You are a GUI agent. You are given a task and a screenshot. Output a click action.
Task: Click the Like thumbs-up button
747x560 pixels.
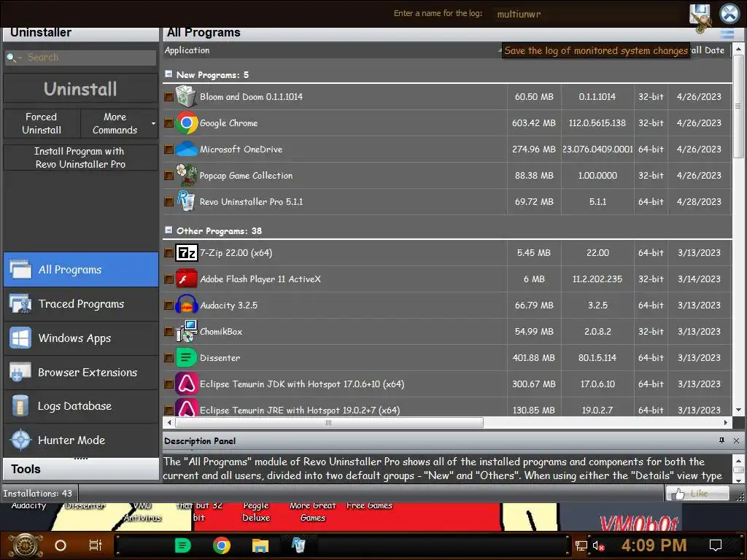[697, 494]
